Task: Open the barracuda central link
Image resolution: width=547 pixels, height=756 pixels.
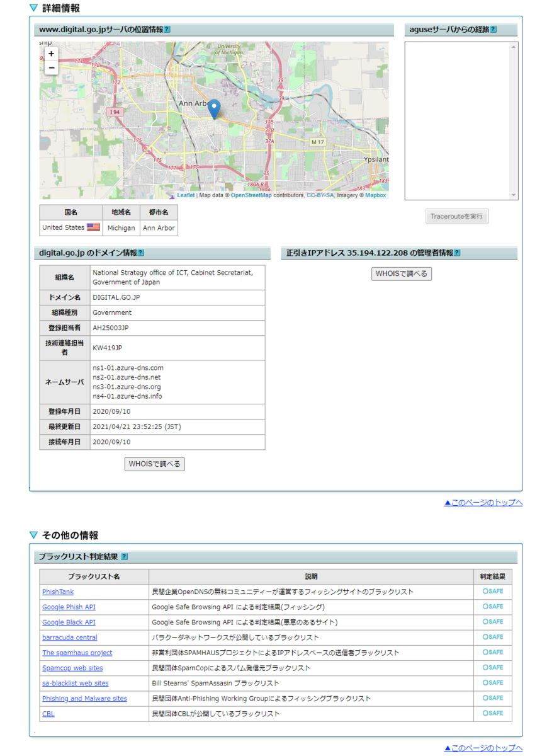Action: tap(70, 638)
